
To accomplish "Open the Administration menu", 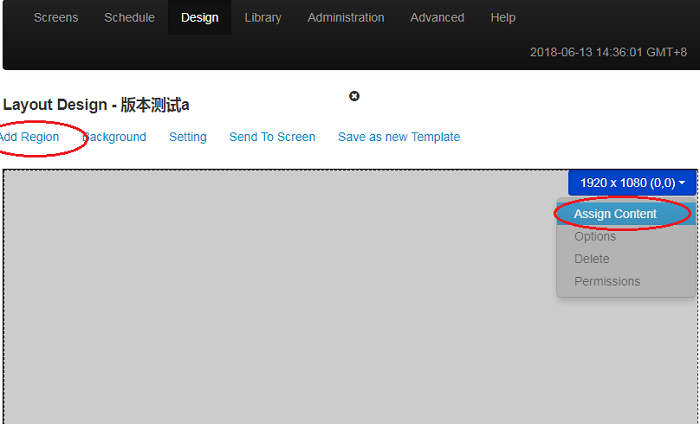I will [346, 18].
